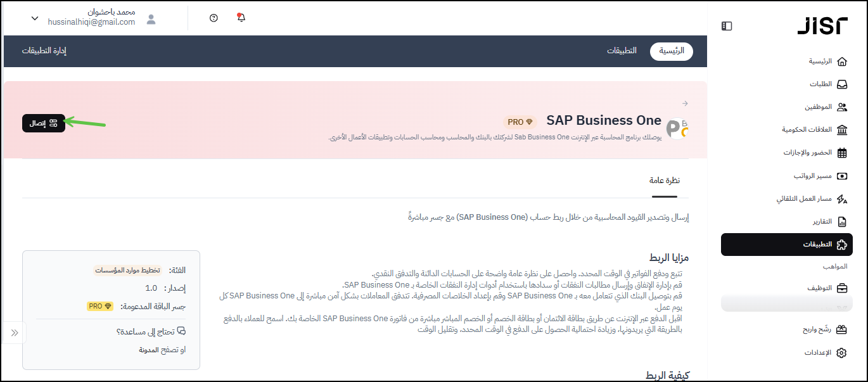
Task: Select the نظرة عامة overview tab
Action: tap(664, 181)
